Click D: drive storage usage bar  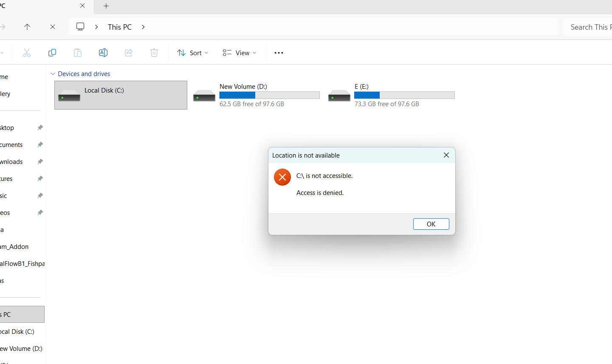point(269,95)
